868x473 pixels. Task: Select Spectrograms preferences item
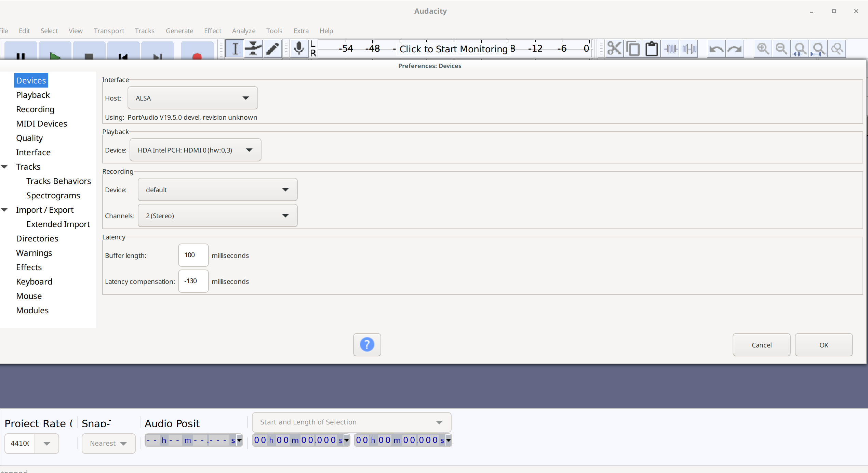click(x=53, y=196)
